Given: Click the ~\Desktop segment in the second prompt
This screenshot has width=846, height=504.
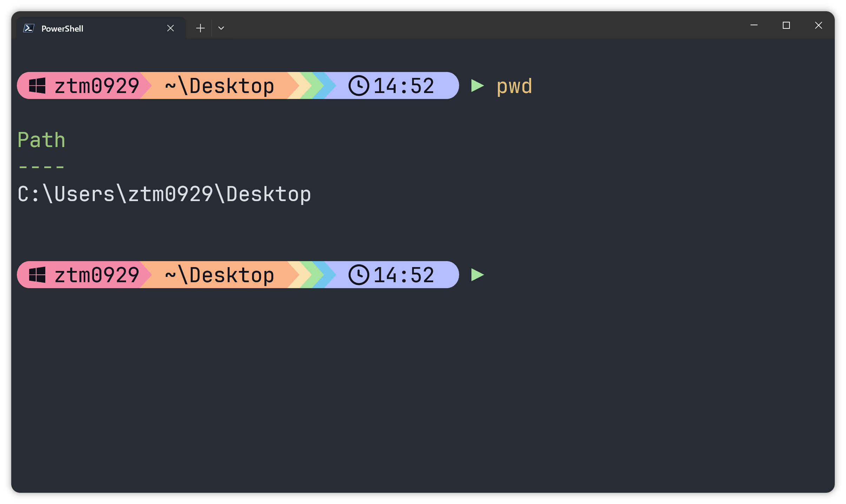Looking at the screenshot, I should (219, 275).
